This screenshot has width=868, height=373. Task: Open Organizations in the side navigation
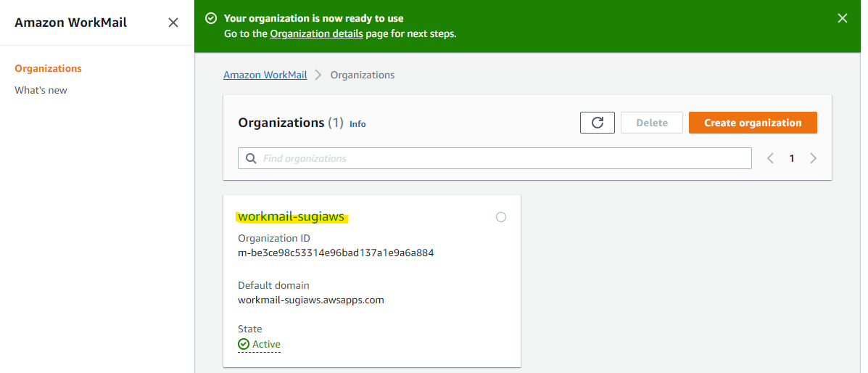coord(48,69)
